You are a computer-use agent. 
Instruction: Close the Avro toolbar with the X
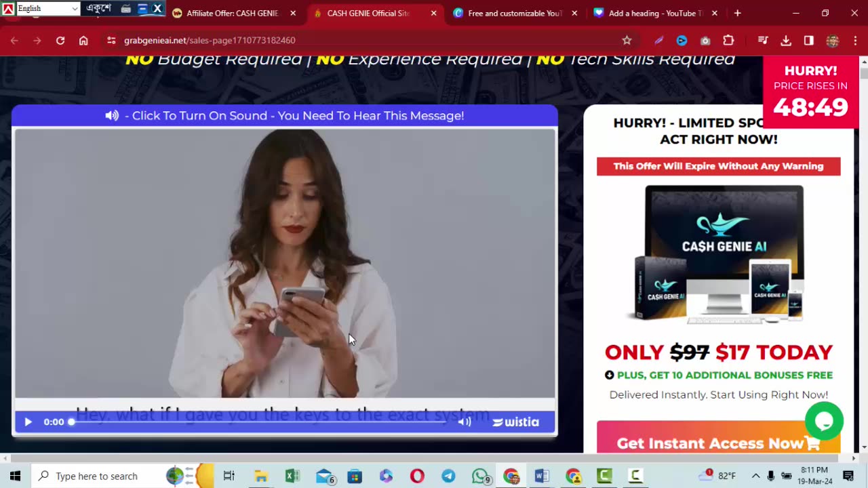(157, 8)
